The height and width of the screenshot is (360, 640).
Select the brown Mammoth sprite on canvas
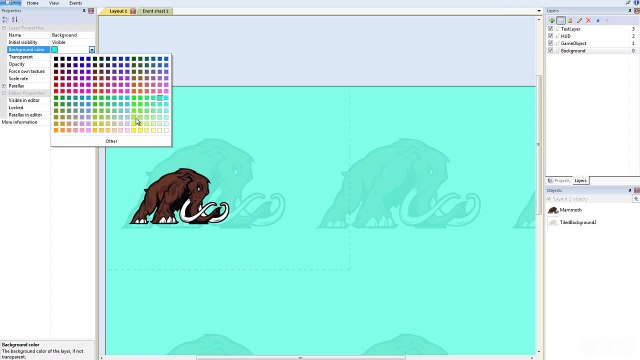pyautogui.click(x=179, y=196)
